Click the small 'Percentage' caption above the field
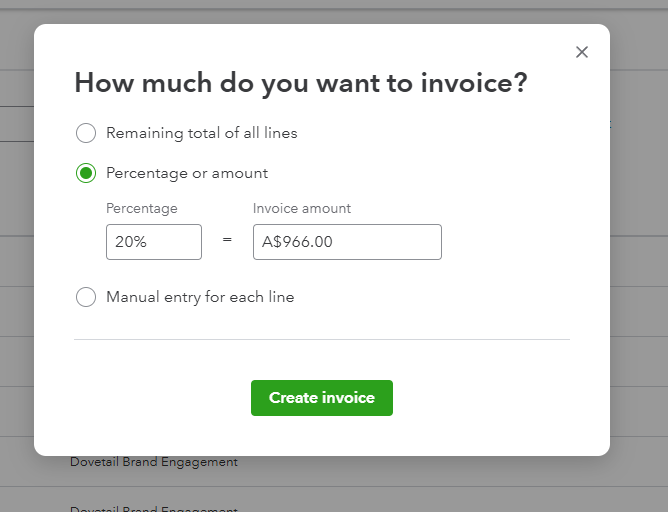This screenshot has height=512, width=668. click(x=141, y=208)
